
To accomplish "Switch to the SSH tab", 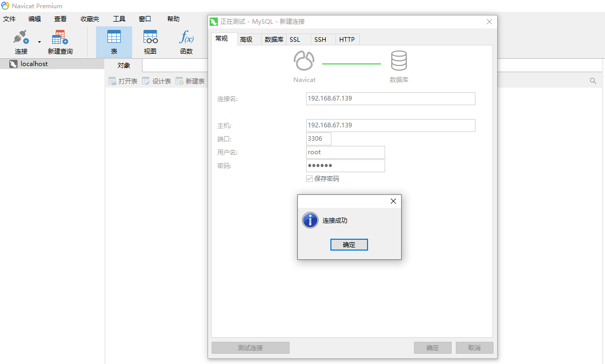I will tap(323, 39).
